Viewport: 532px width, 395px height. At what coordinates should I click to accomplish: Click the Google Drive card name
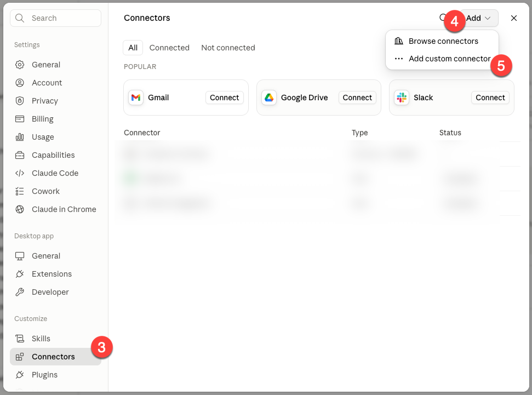pos(304,98)
